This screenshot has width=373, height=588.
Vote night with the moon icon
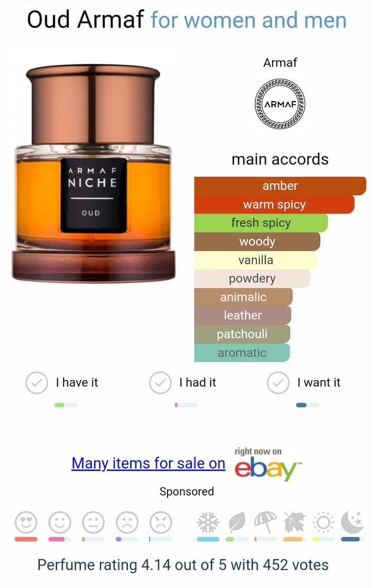[352, 522]
